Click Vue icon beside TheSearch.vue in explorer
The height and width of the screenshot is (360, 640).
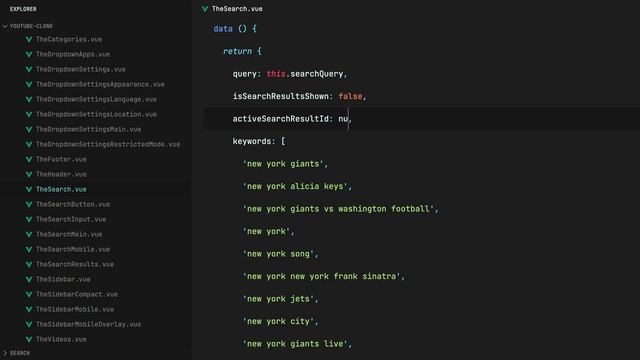[29, 189]
